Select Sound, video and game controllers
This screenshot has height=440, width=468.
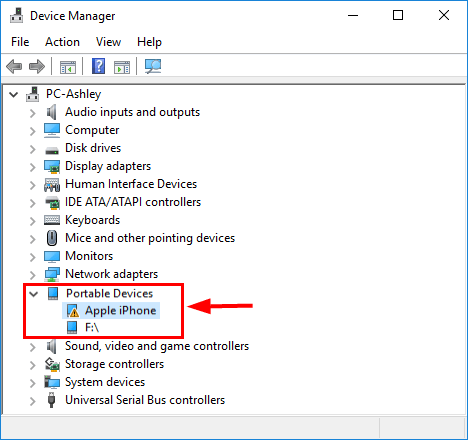pyautogui.click(x=157, y=346)
